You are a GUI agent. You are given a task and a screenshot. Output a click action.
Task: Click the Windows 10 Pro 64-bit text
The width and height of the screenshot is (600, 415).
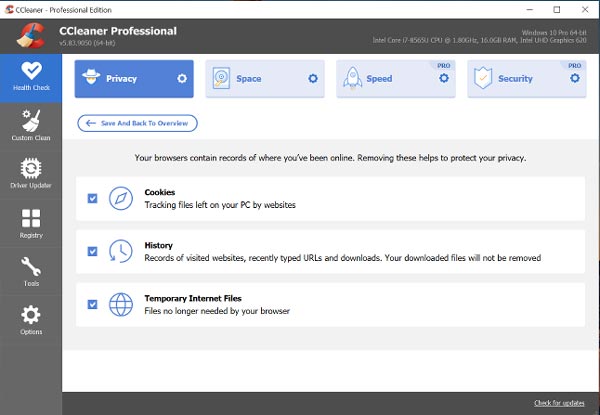click(554, 33)
